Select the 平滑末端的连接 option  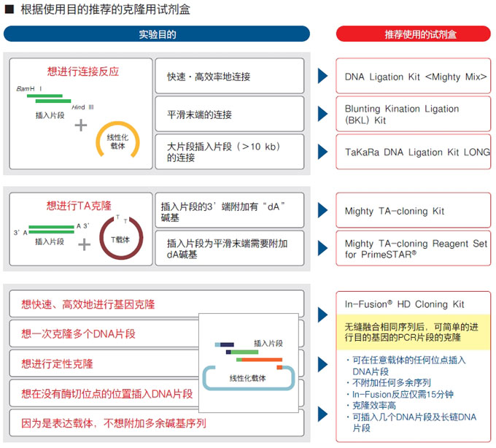click(229, 115)
